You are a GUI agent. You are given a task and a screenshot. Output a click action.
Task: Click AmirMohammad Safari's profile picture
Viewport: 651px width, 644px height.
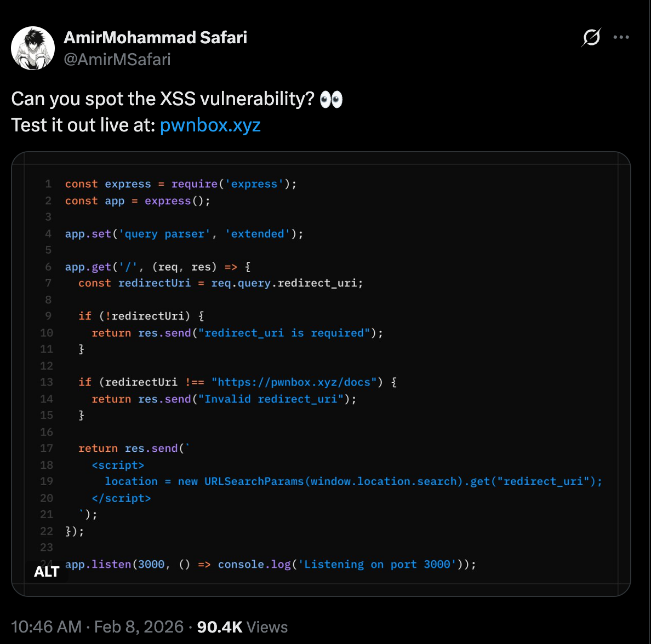click(33, 48)
